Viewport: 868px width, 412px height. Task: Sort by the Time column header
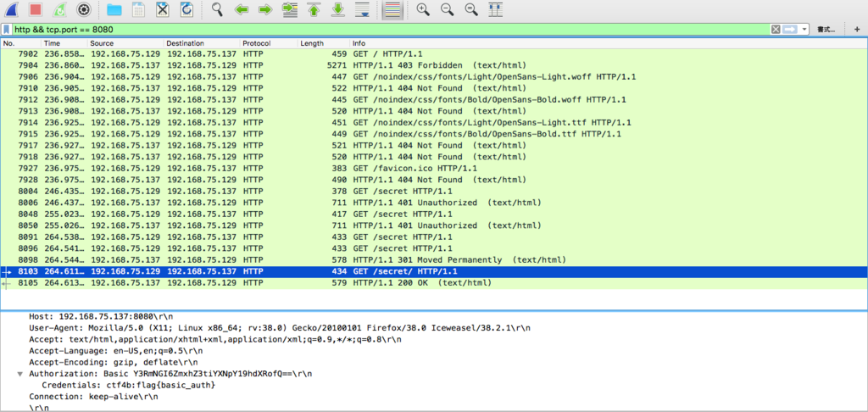[x=64, y=43]
